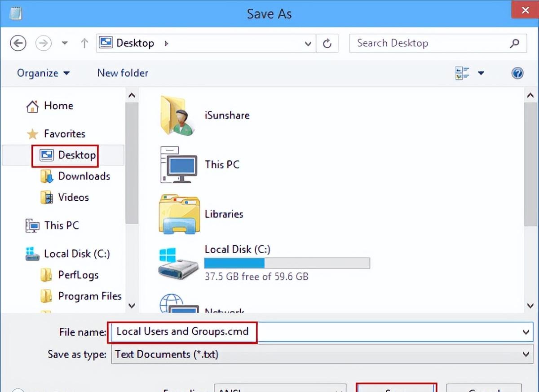Click the Favorites star icon
The height and width of the screenshot is (392, 539).
[x=32, y=134]
